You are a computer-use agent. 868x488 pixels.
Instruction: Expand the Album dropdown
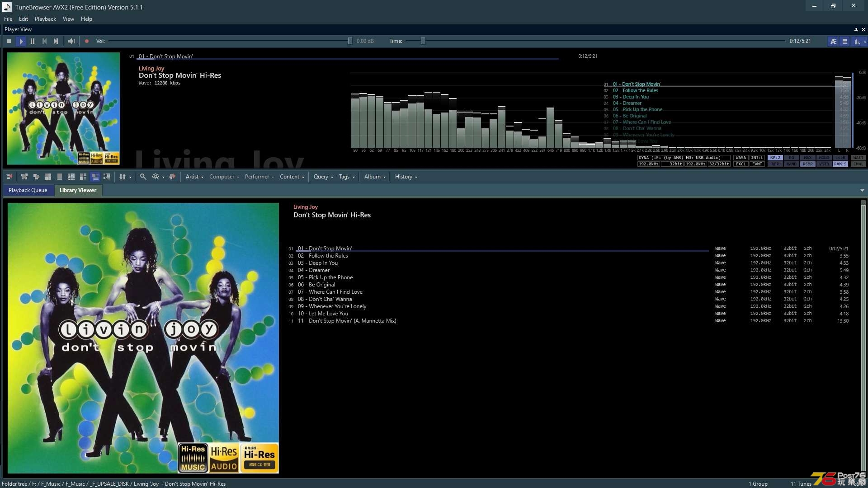point(375,177)
